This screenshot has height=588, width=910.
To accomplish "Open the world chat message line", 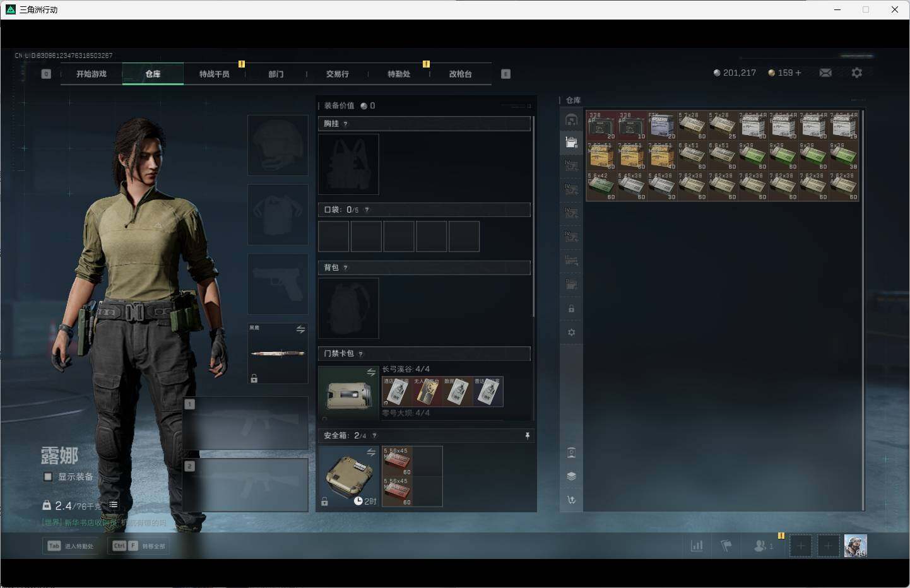I will tap(104, 522).
